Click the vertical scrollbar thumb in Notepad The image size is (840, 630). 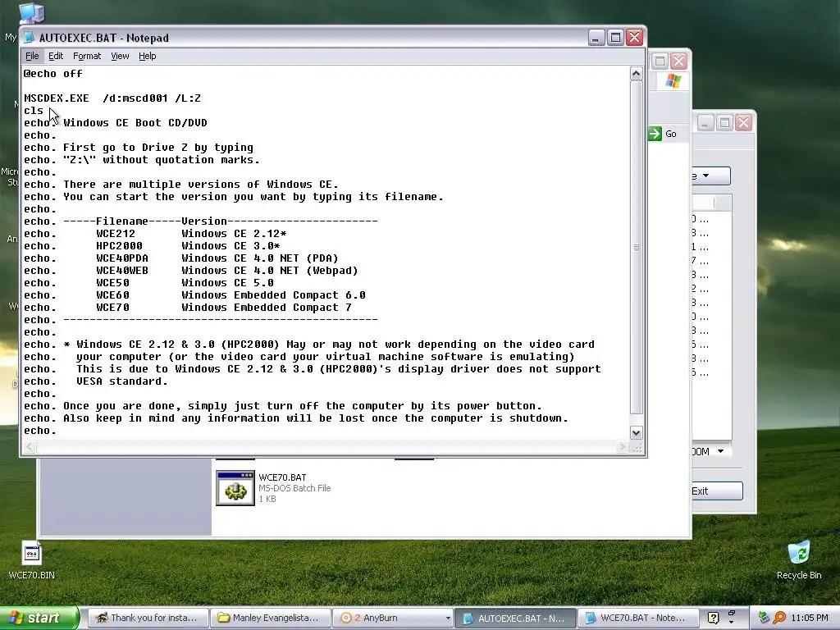[636, 247]
